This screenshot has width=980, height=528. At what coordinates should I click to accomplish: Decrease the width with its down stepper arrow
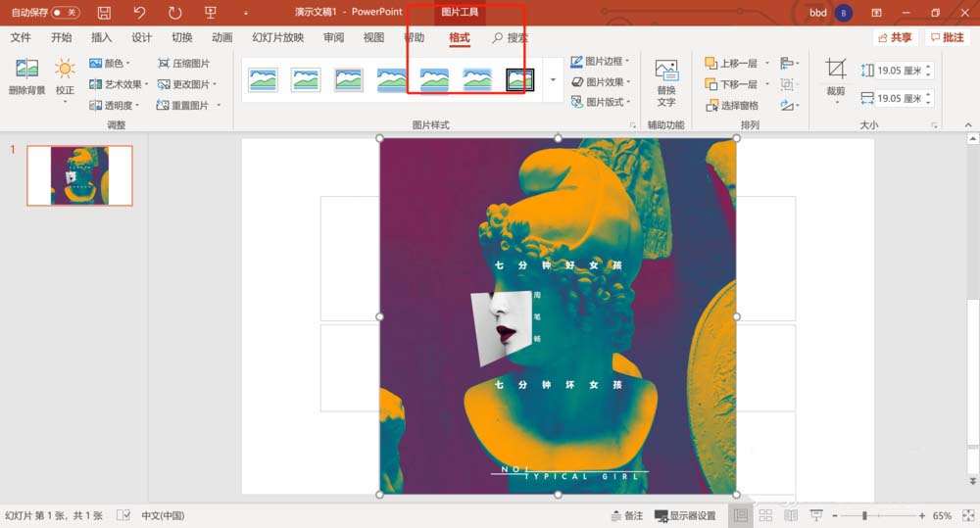tap(928, 102)
